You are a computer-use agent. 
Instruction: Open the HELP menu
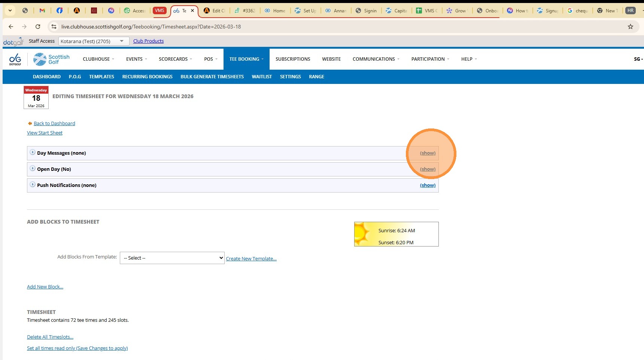coord(469,59)
